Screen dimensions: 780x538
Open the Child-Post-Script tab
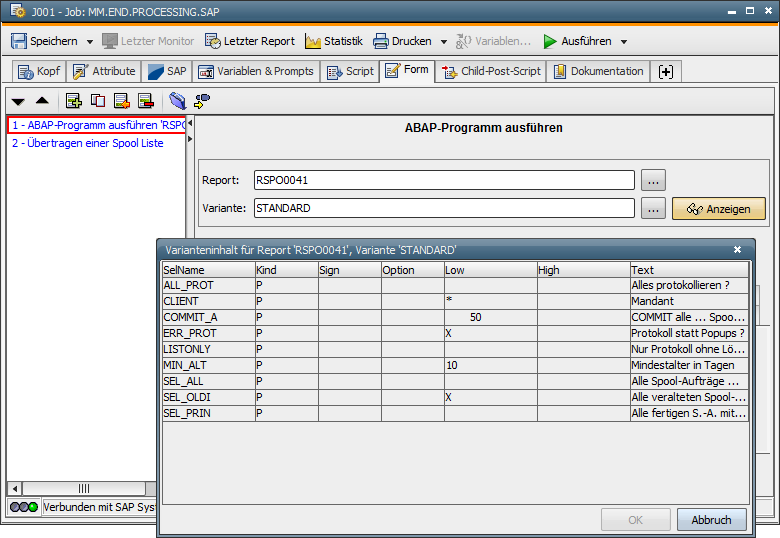491,71
